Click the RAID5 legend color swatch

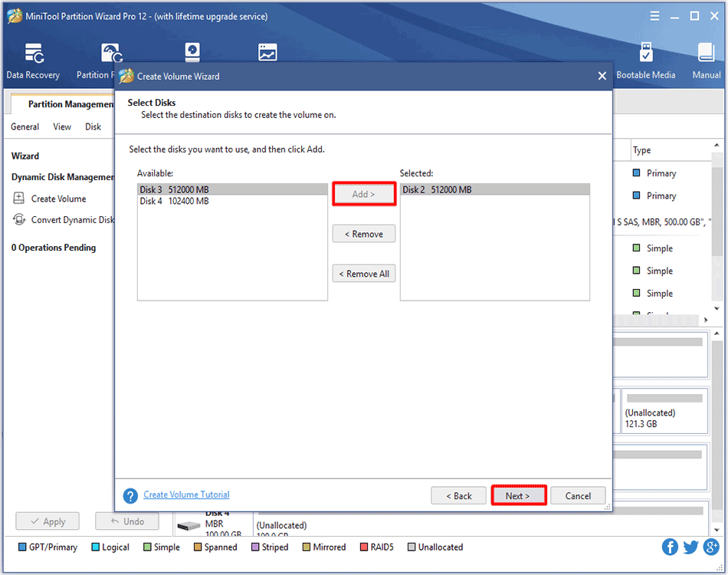tap(364, 547)
